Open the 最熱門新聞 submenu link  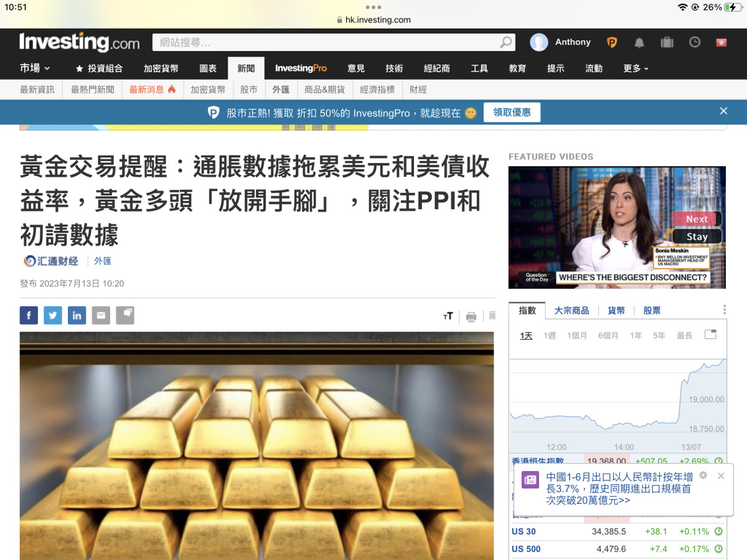pos(93,90)
